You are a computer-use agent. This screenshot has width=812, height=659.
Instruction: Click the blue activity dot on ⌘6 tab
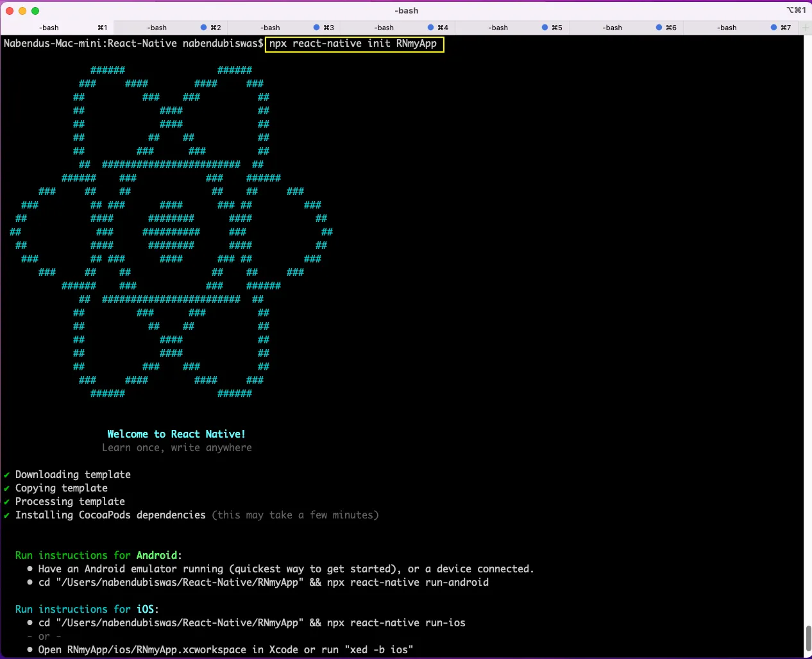pos(659,28)
